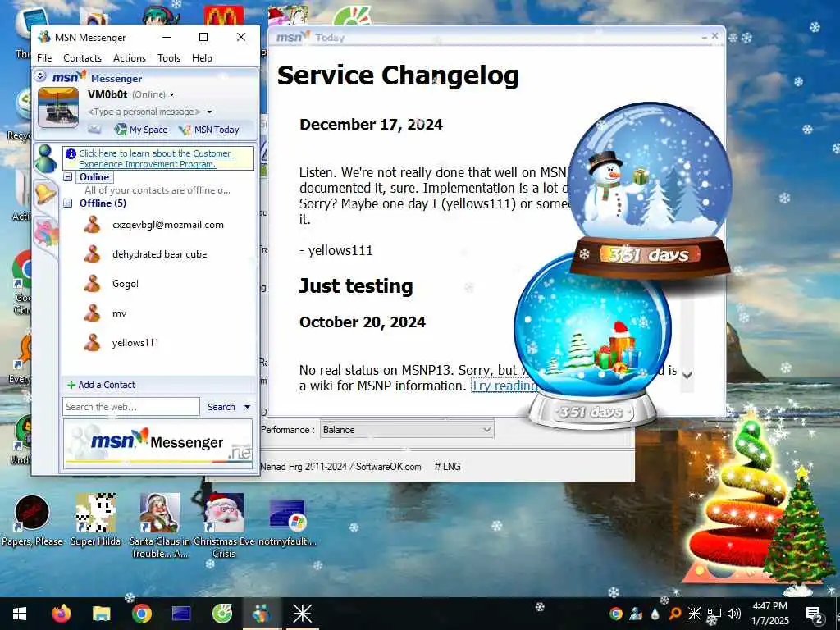840x630 pixels.
Task: Click the Search the web text box
Action: pos(131,407)
